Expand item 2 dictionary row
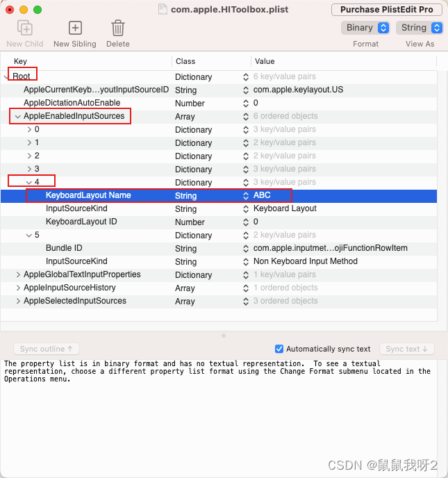The height and width of the screenshot is (478, 448). (29, 156)
